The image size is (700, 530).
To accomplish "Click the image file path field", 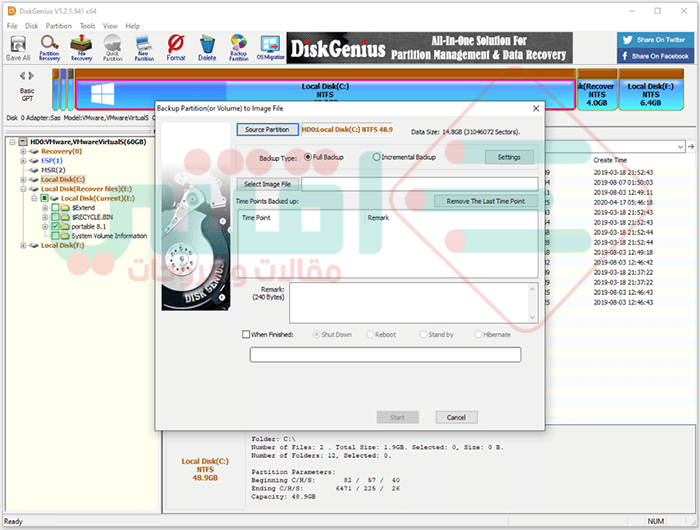I will coord(420,184).
